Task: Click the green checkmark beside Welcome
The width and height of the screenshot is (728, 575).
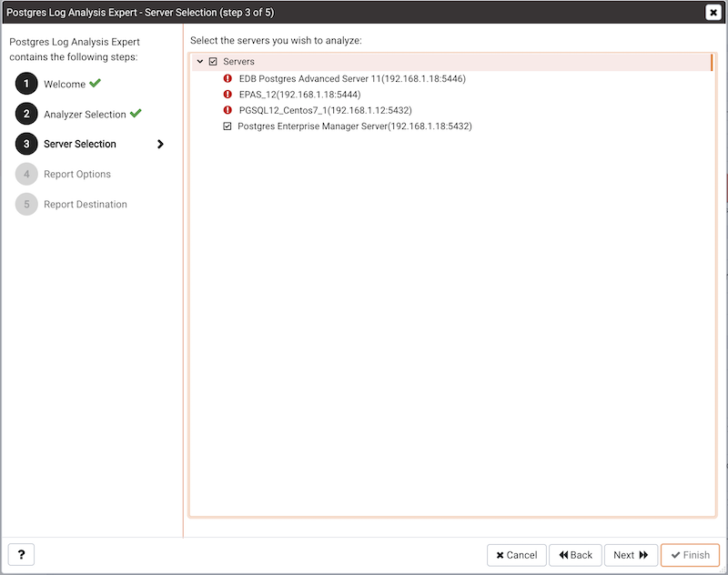Action: click(96, 83)
